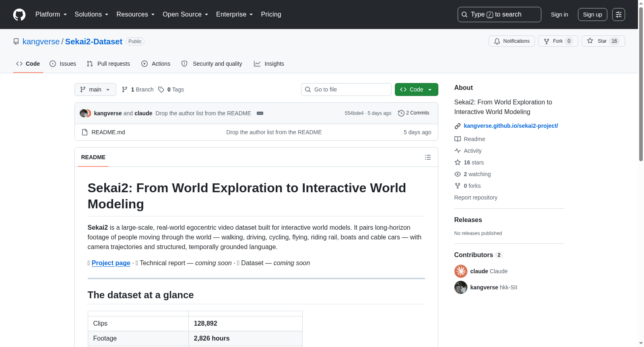The width and height of the screenshot is (644, 347).
Task: Open the Insights tab
Action: click(x=269, y=64)
